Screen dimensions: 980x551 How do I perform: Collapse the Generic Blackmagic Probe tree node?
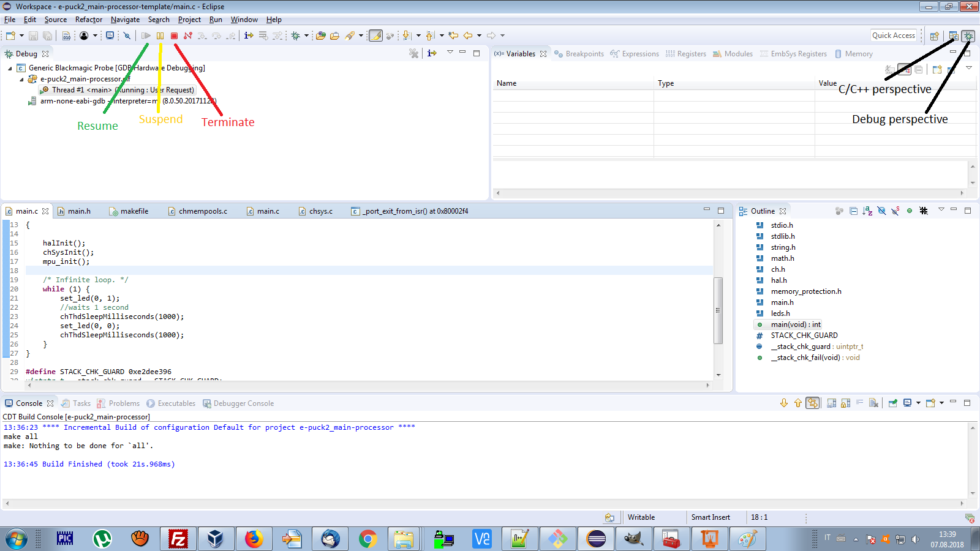point(10,69)
